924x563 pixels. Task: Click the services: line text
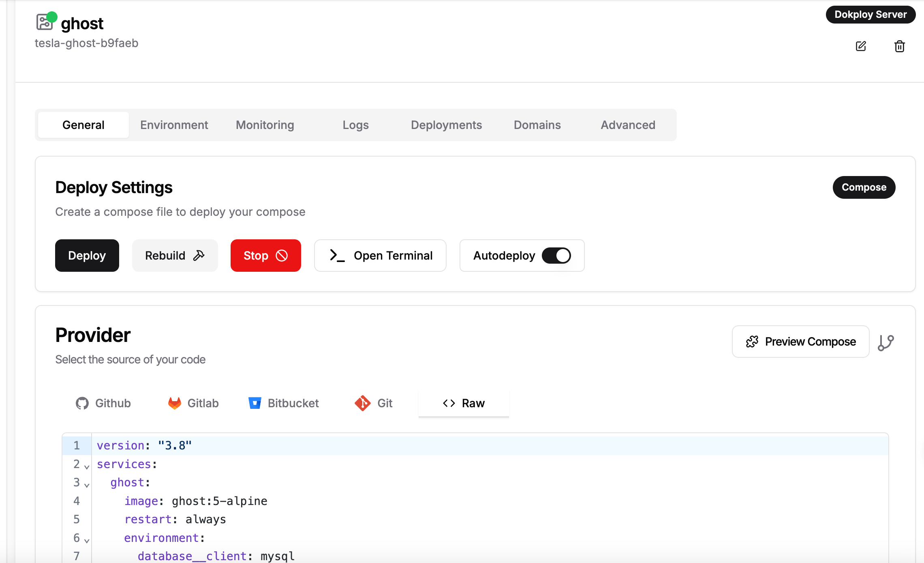pos(127,464)
